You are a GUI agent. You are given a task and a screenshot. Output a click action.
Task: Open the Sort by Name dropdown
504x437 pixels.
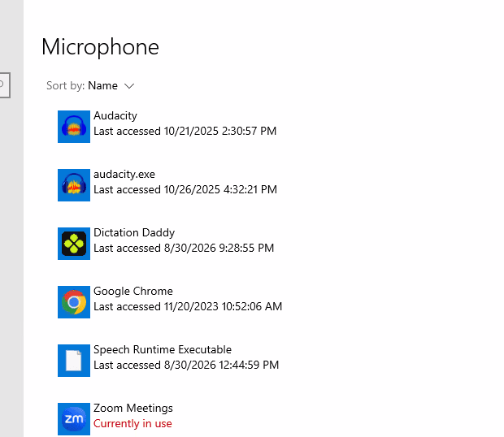[x=90, y=86]
